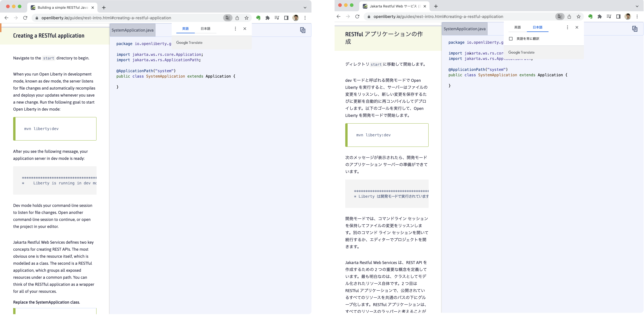Click 'Liberty is running in dev' output line
Viewport: 644px width, 315px height.
coord(59,183)
